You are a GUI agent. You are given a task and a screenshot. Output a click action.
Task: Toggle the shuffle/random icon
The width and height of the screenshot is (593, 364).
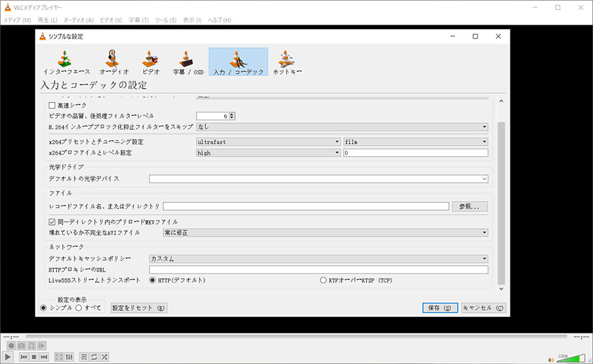click(105, 357)
